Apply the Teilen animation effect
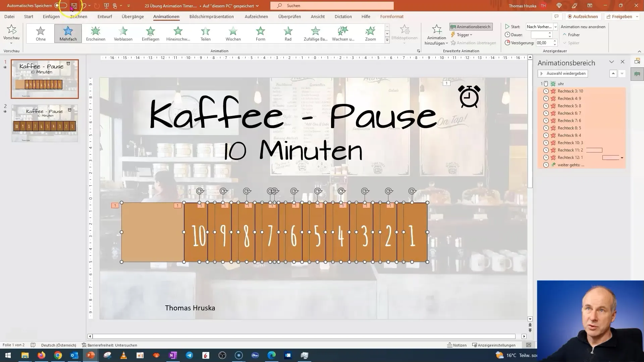Screen dimensions: 644x362 pos(206,34)
